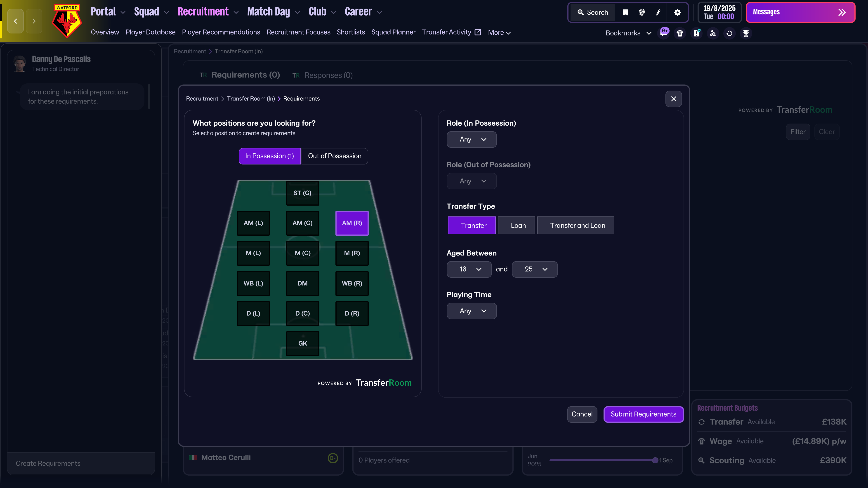Click the pencil editor icon
Screen dimensions: 868x488
coord(658,12)
